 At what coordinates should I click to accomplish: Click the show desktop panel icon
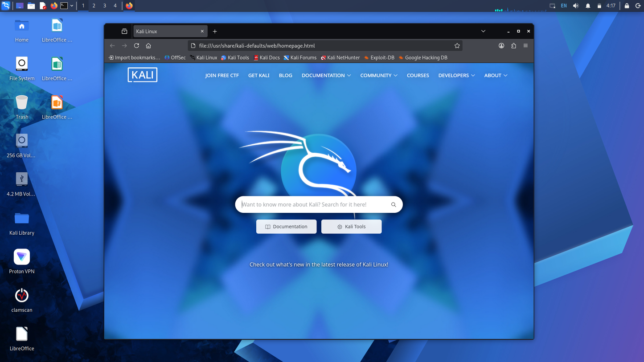tap(20, 6)
